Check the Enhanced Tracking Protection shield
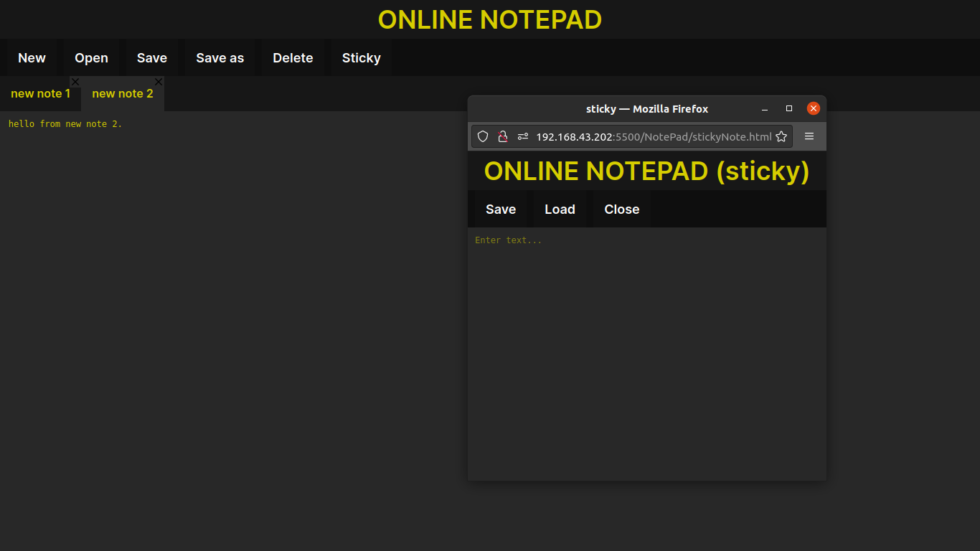This screenshot has height=551, width=980. pyautogui.click(x=483, y=136)
